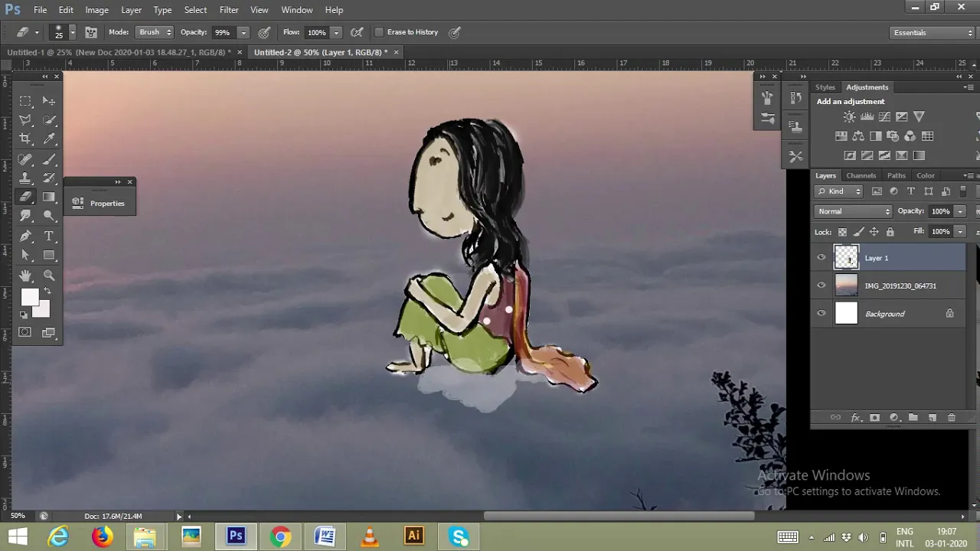Open the Layer menu

point(131,10)
